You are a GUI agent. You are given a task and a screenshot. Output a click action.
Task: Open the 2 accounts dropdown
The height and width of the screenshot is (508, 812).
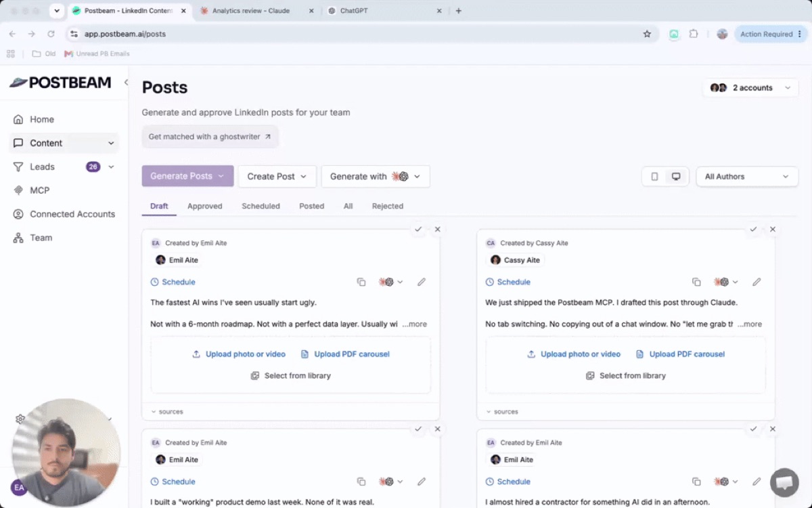pyautogui.click(x=750, y=87)
